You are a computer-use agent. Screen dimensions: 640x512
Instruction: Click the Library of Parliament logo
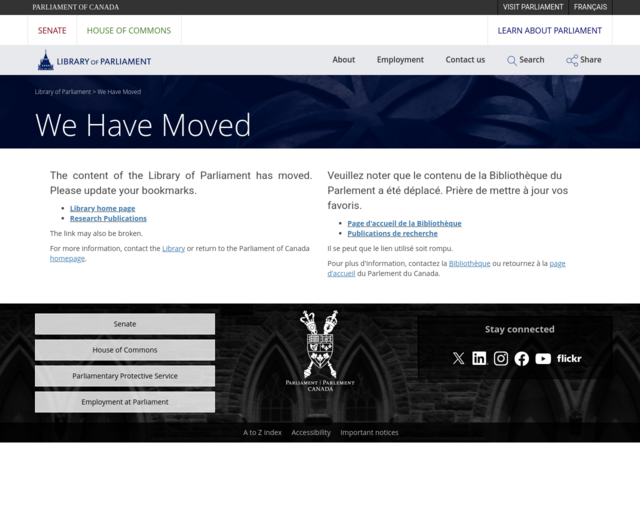[x=94, y=60]
